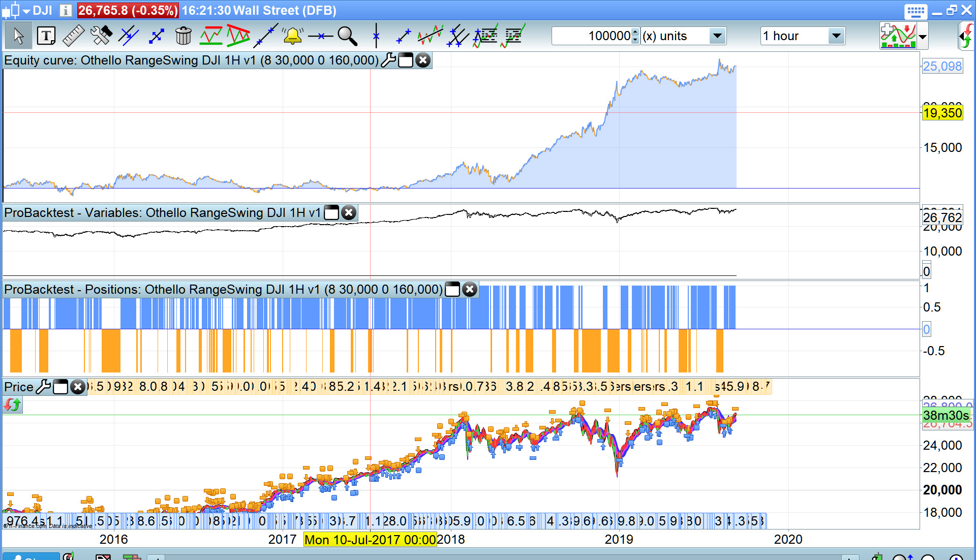
Task: Select the text annotation tool
Action: tap(46, 36)
